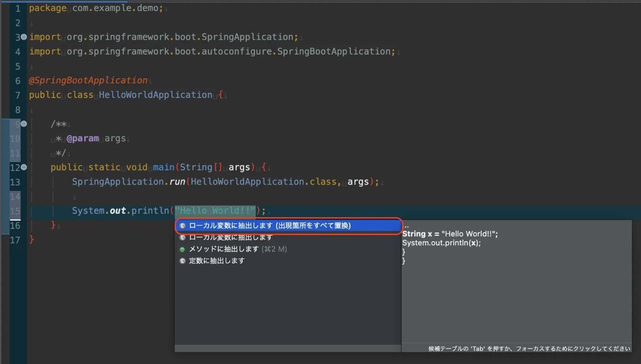
Task: Select the メソッドに抽出します quick assist entry
Action: coord(288,249)
